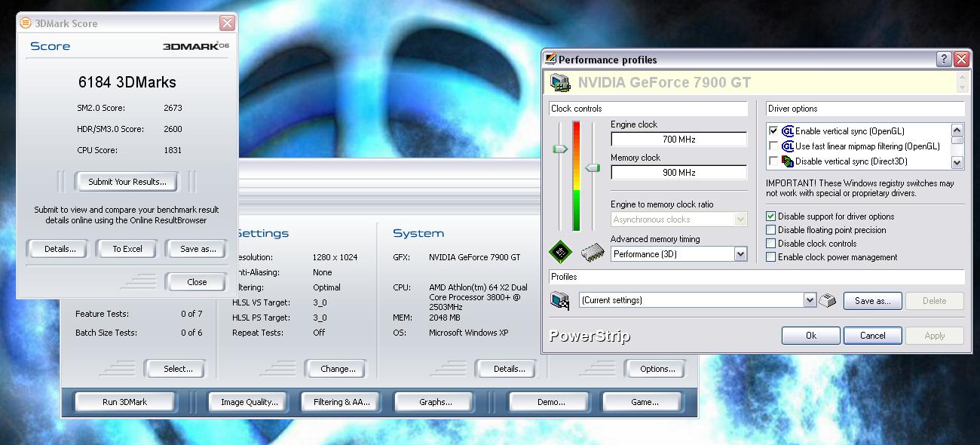Check Disable clock controls
The height and width of the screenshot is (445, 980).
pyautogui.click(x=770, y=244)
